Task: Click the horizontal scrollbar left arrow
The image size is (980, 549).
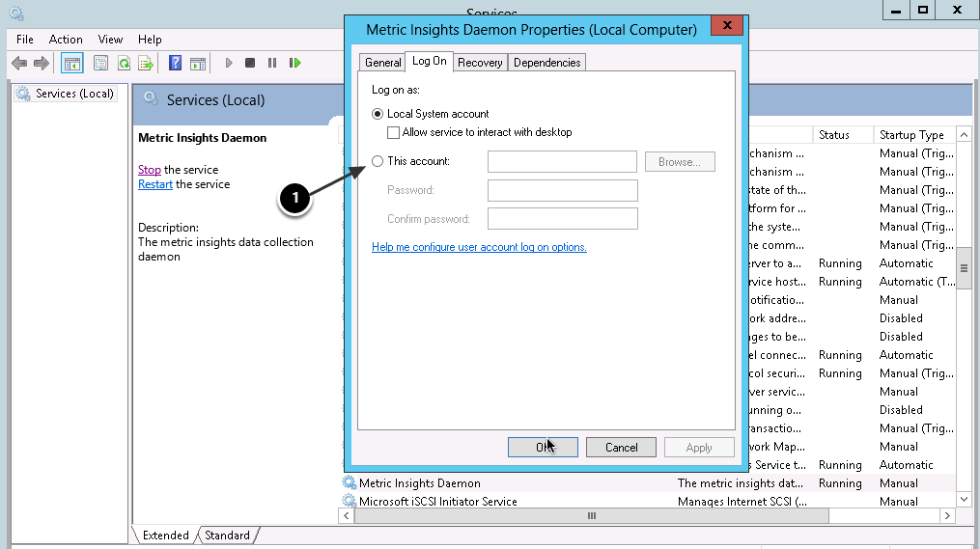Action: tap(347, 516)
